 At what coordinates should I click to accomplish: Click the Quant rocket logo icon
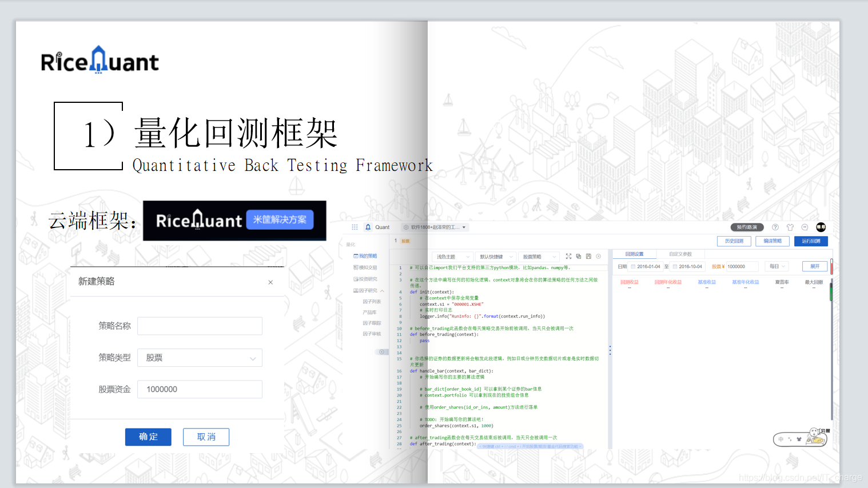click(x=368, y=227)
